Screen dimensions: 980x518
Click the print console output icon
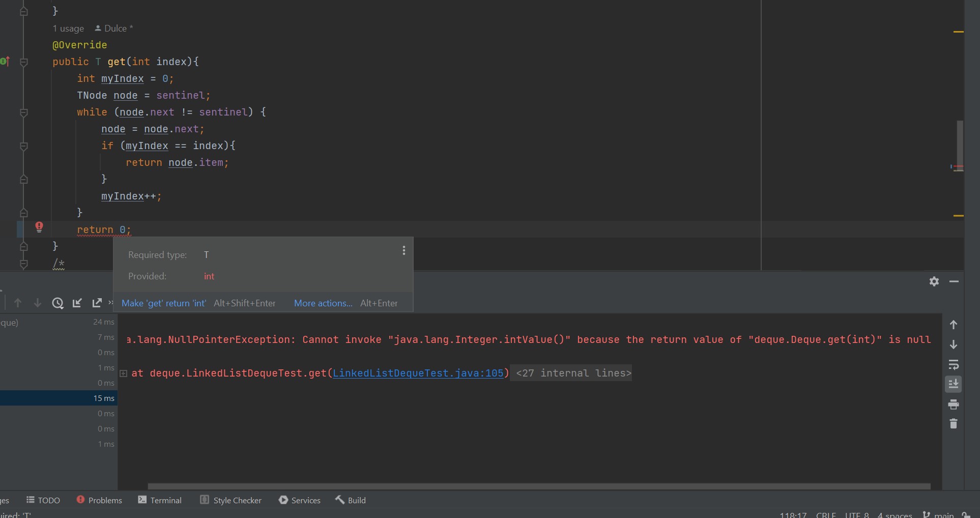[x=954, y=405]
